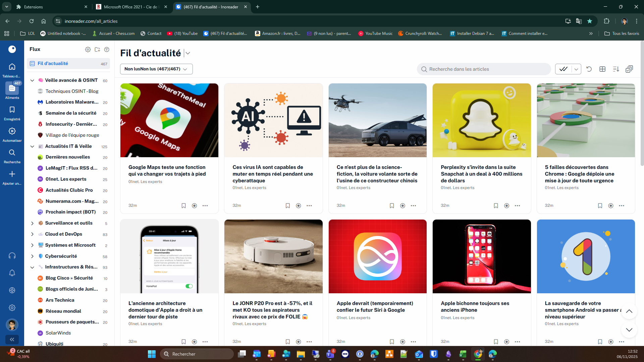
Task: Open the YouTube Music bookmark
Action: [x=375, y=33]
